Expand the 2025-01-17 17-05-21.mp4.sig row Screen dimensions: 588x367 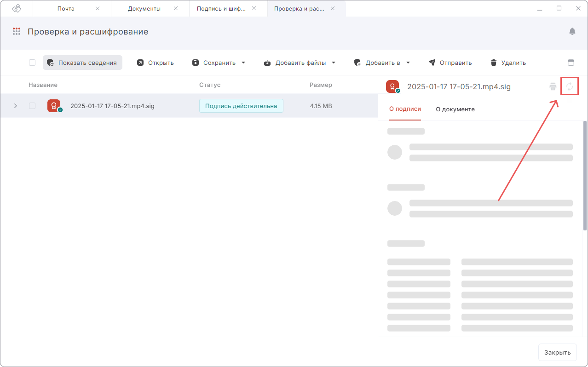pyautogui.click(x=15, y=106)
